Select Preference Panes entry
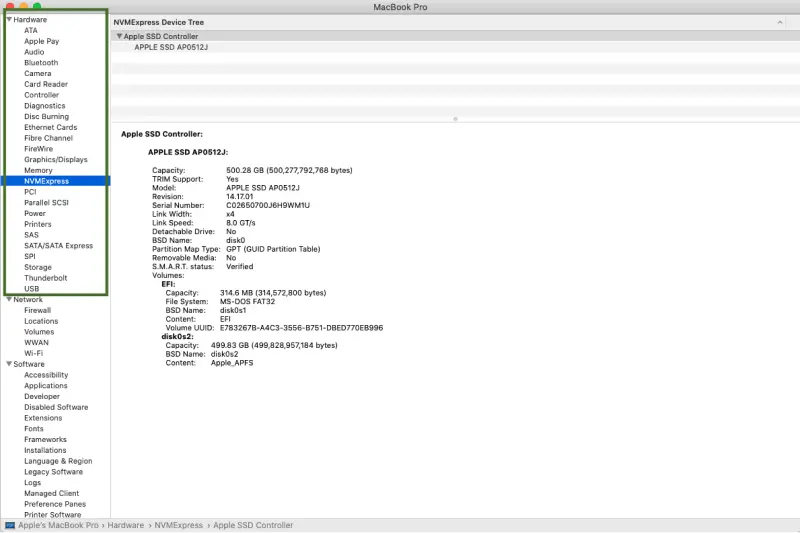This screenshot has height=533, width=800. (55, 504)
